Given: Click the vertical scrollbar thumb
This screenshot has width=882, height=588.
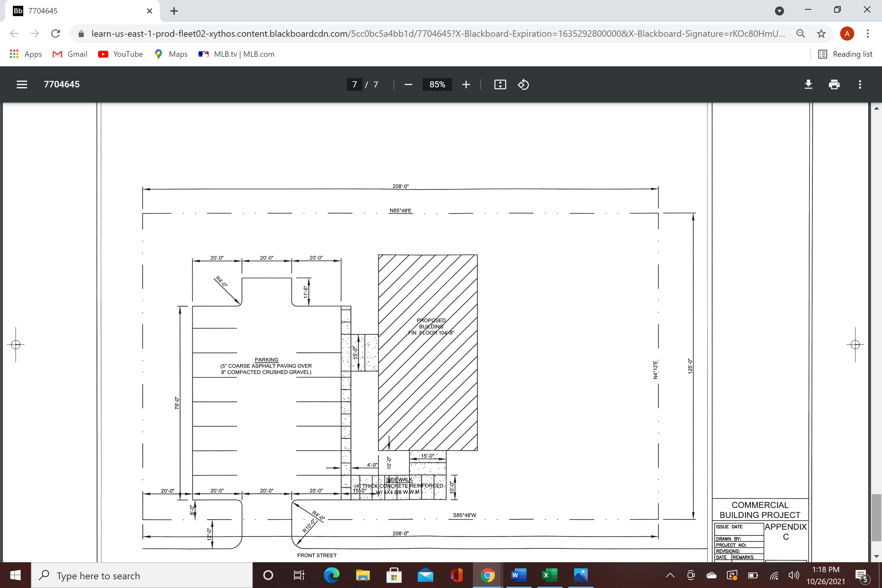Looking at the screenshot, I should [876, 517].
